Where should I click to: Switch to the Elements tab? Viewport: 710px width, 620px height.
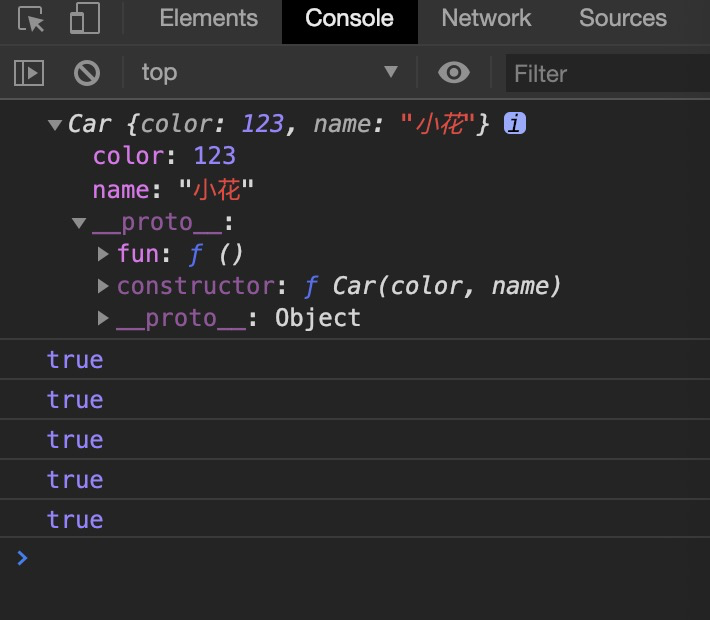(208, 19)
